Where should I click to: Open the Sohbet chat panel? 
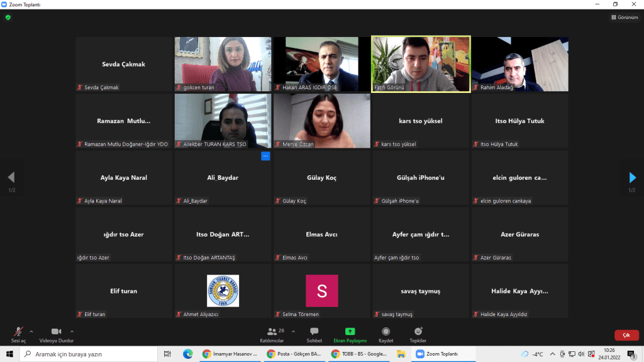pos(314,334)
